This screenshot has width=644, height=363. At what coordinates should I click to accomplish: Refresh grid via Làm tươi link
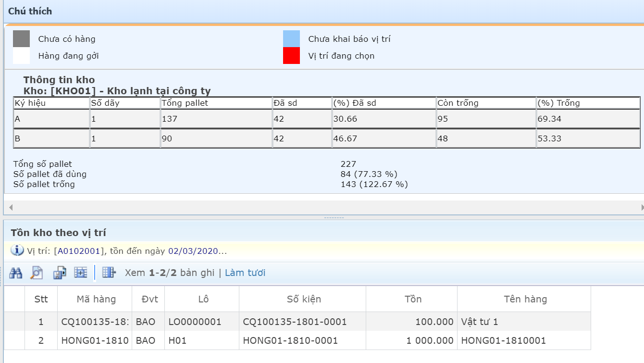click(245, 273)
